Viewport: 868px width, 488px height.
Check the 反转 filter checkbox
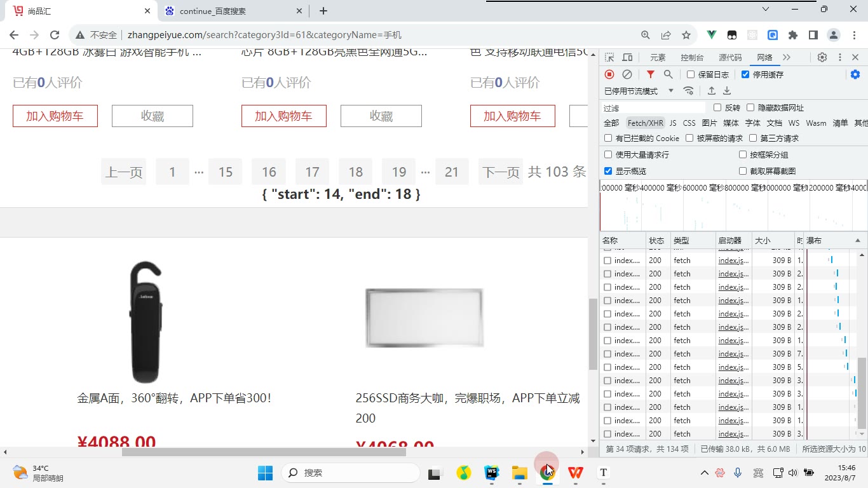[x=717, y=107]
